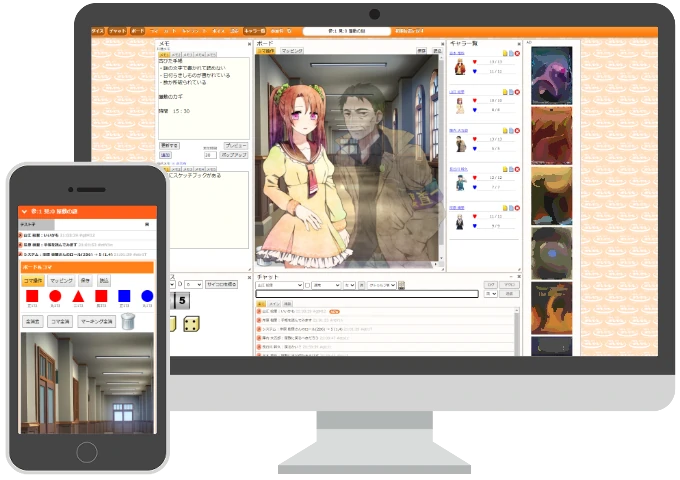
Task: Click the memo text area with 15:30
Action: [x=204, y=98]
